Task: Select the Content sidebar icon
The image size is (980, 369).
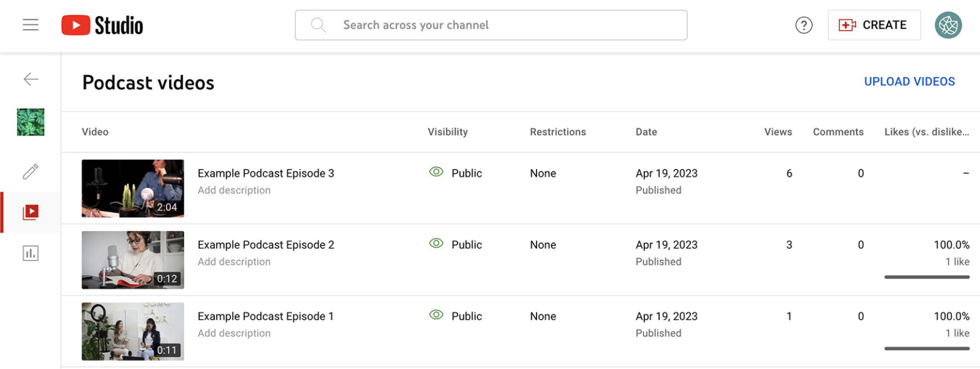Action: coord(30,212)
